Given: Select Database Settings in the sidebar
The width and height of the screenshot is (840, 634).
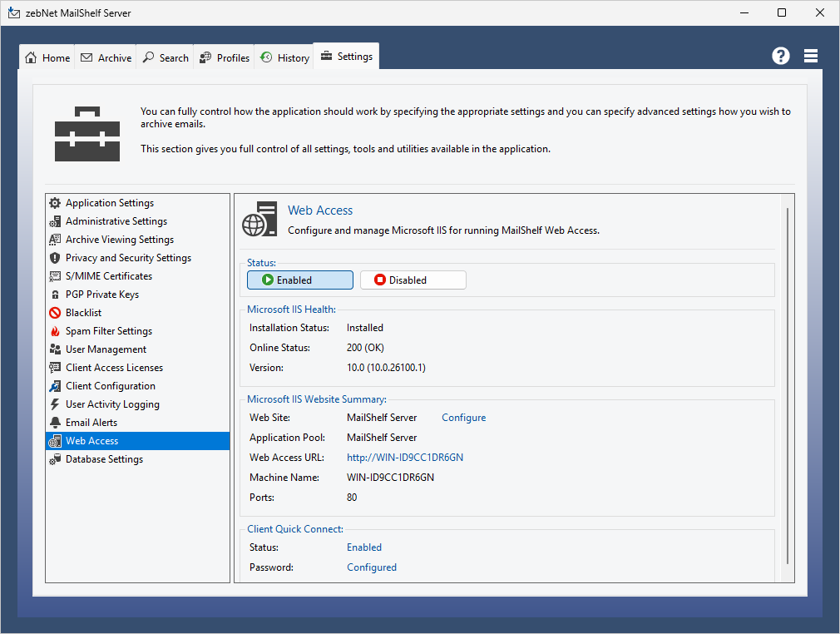Looking at the screenshot, I should (104, 459).
